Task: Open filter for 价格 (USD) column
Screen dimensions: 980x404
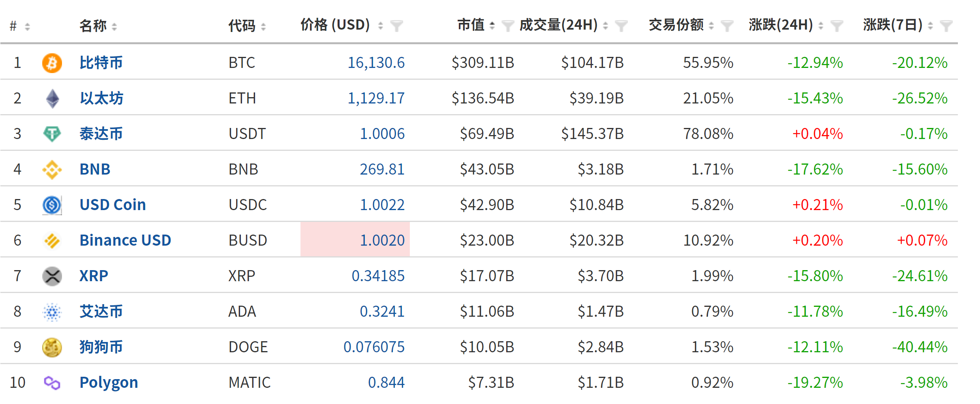Action: (x=396, y=26)
